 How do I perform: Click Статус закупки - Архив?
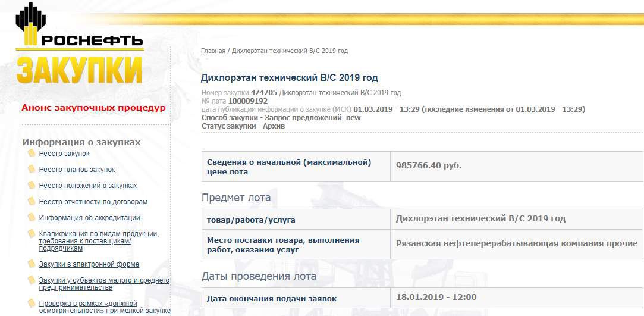[x=243, y=126]
